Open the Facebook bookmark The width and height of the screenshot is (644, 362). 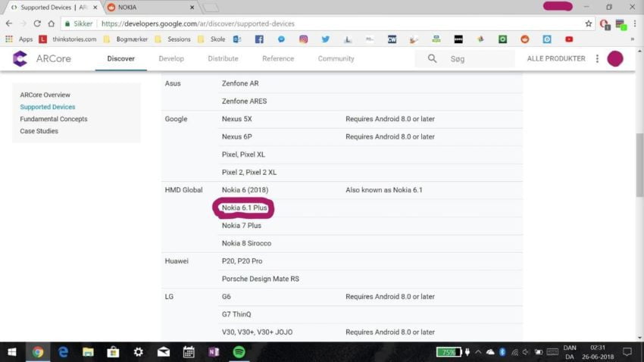click(x=259, y=39)
